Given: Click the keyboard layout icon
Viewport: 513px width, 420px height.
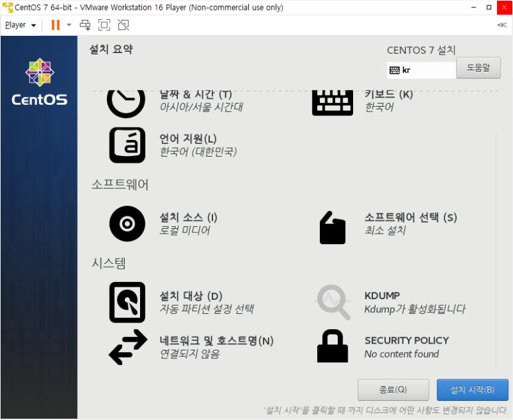Looking at the screenshot, I should (332, 103).
